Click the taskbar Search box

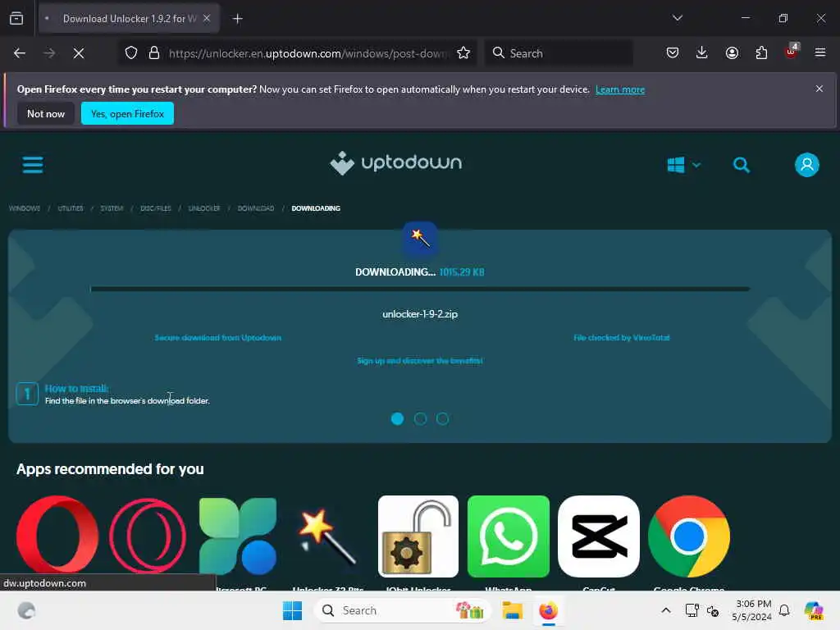[402, 610]
